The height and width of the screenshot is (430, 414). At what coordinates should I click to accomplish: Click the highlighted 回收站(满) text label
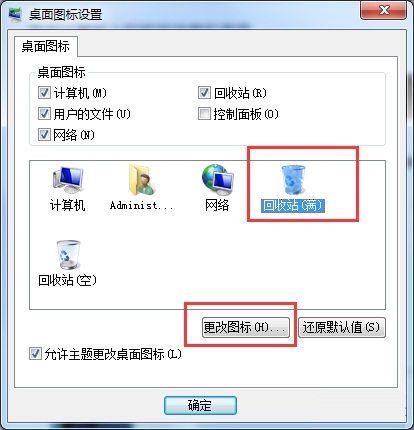pyautogui.click(x=293, y=205)
